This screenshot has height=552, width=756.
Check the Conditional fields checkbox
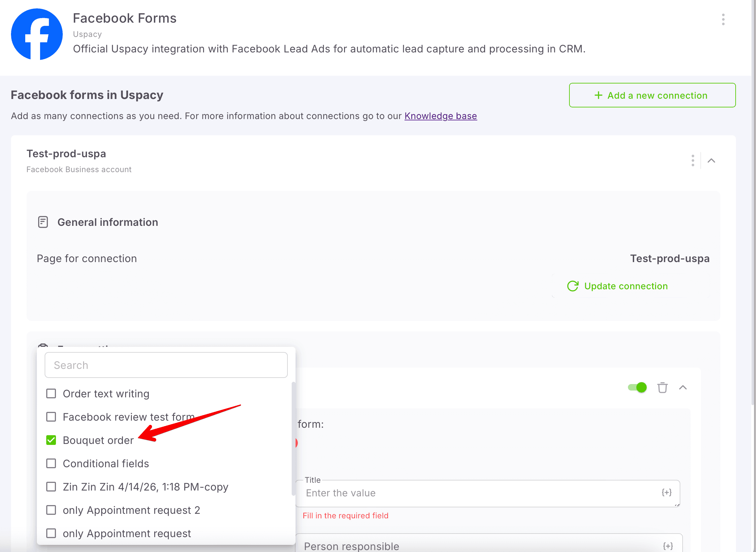coord(51,463)
